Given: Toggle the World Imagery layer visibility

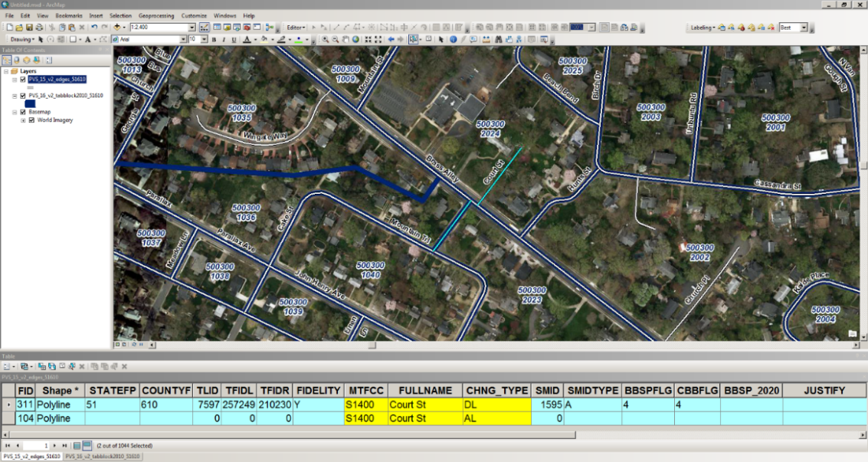Looking at the screenshot, I should (31, 120).
